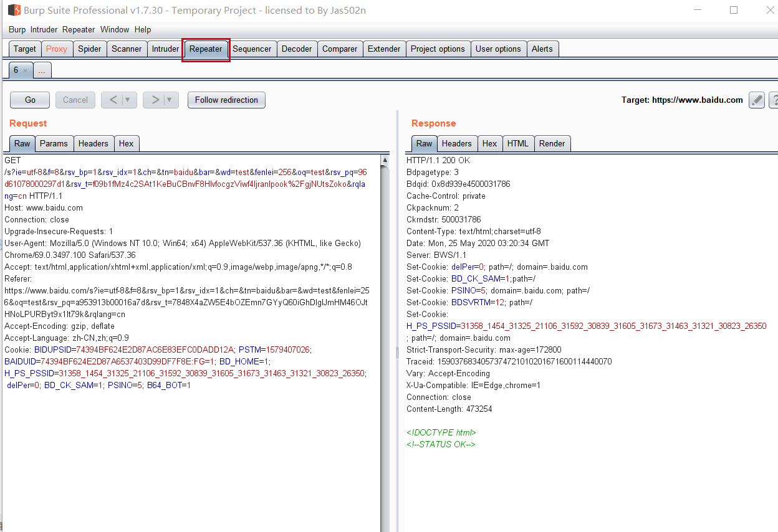Screen dimensions: 778x532
Task: Click the Cancel button
Action: tap(75, 100)
